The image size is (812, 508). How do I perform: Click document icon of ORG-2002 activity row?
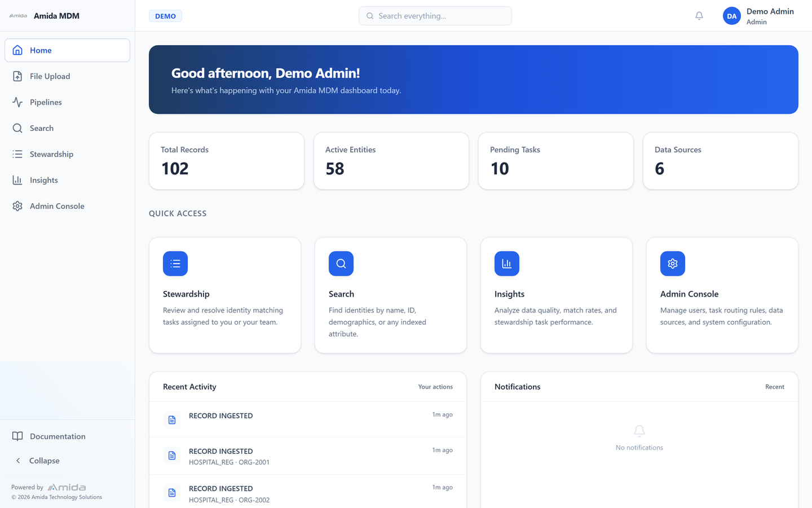(x=172, y=493)
